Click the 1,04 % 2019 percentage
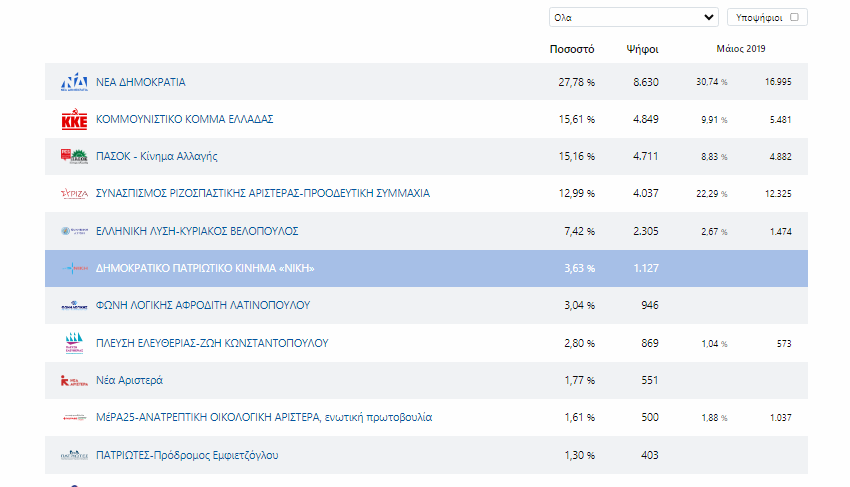The width and height of the screenshot is (850, 487). pos(714,343)
